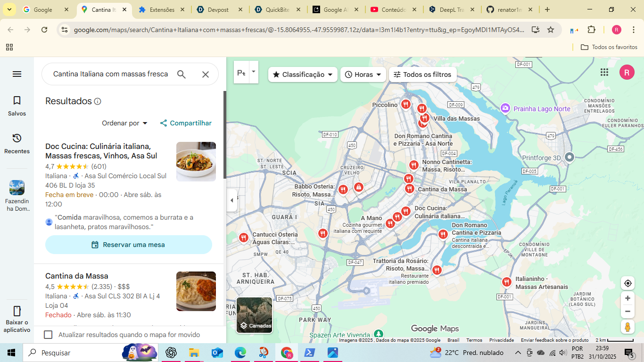Click the Prainha Lago Norte marker
Screen dimensions: 644x362
(505, 109)
